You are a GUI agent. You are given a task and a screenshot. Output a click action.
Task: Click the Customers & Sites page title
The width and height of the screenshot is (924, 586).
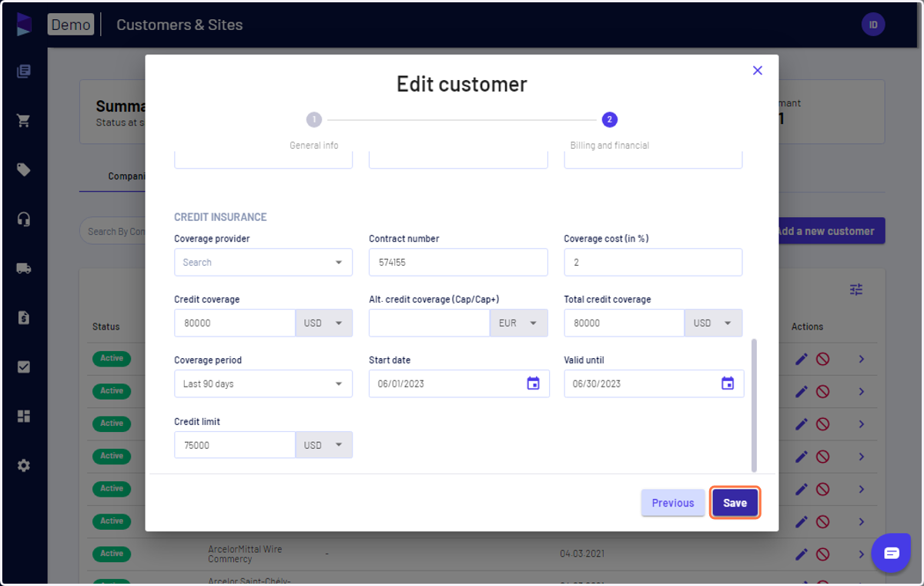(x=179, y=25)
